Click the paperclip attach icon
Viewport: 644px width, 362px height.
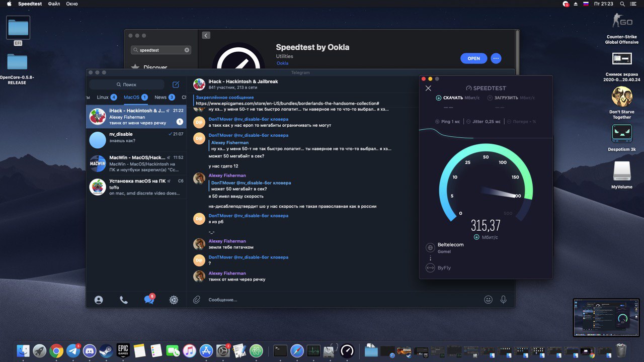[197, 300]
